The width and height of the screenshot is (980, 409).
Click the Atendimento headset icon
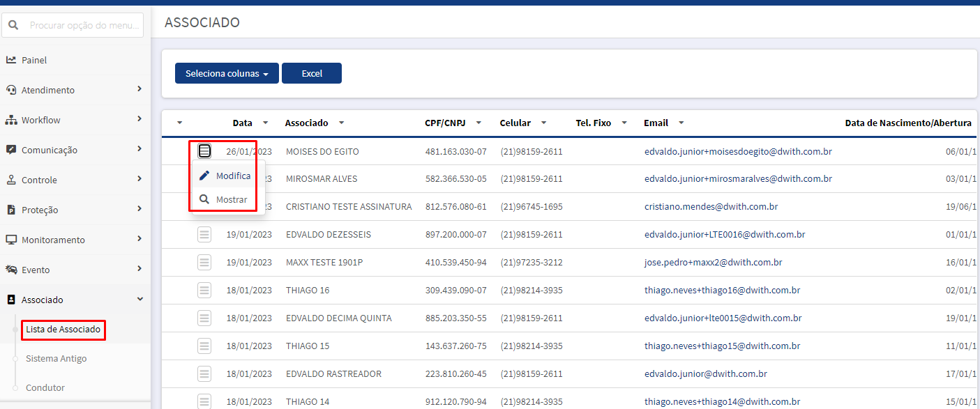pos(11,90)
